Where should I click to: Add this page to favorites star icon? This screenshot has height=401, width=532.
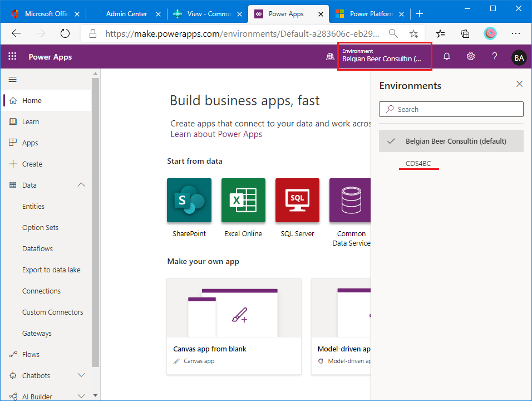click(x=413, y=33)
